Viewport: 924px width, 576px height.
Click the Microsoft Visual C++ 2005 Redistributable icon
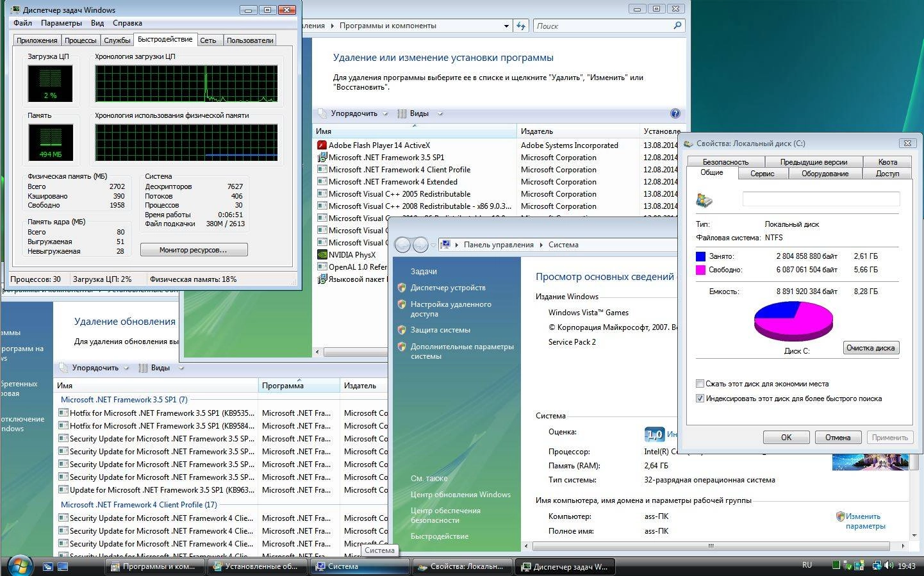pos(322,194)
